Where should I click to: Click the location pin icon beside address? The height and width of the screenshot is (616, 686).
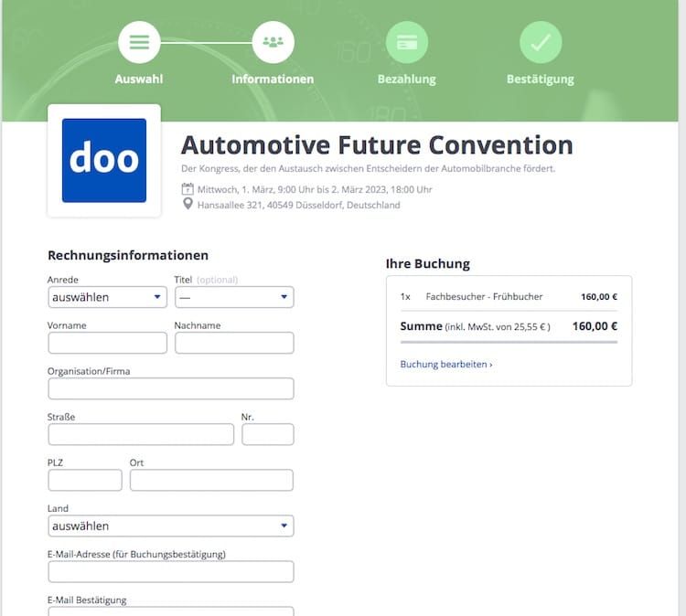coord(188,205)
